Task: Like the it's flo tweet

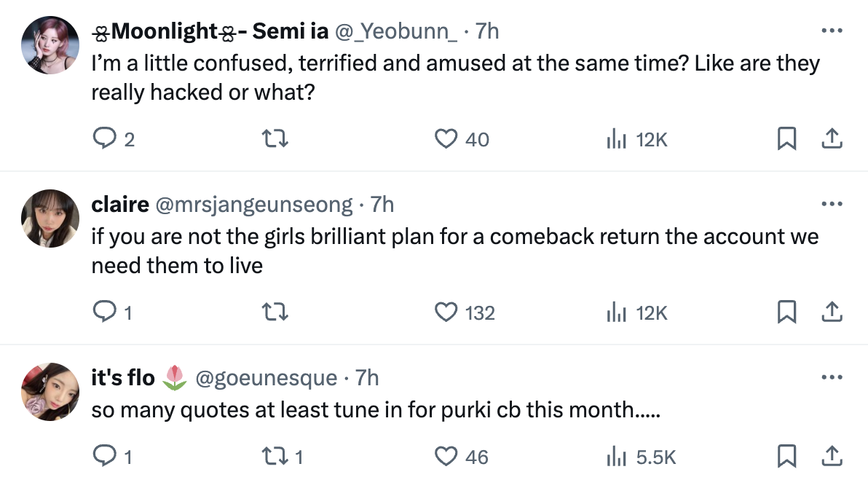Action: click(446, 457)
